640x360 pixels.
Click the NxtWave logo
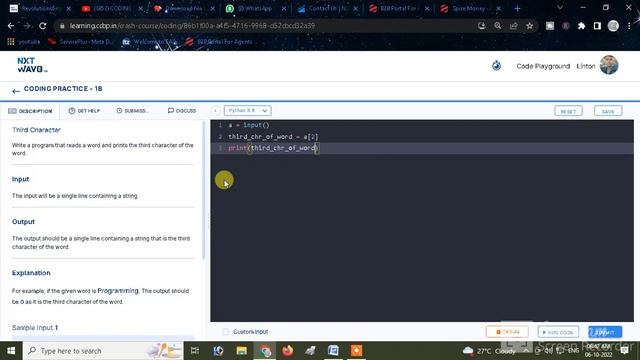[x=32, y=65]
